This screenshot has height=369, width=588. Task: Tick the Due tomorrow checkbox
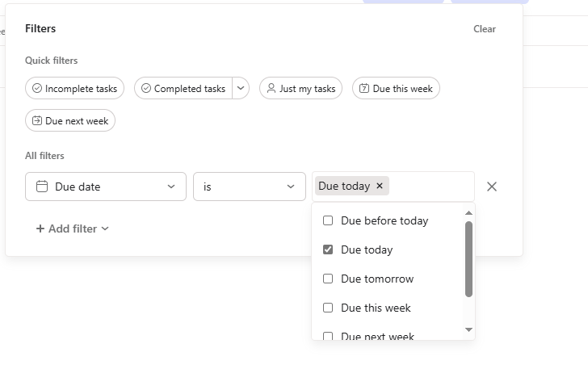pos(328,279)
